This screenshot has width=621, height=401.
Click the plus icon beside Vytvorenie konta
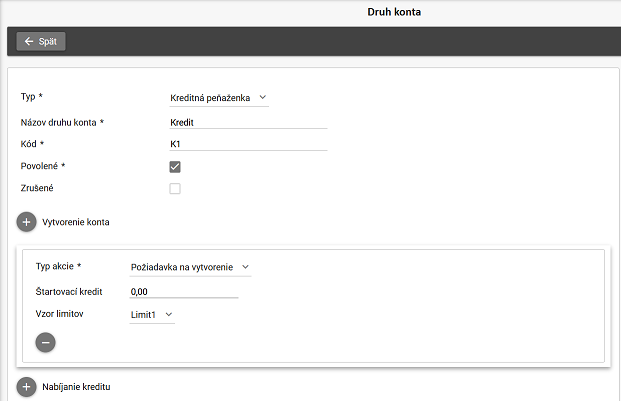coord(26,222)
